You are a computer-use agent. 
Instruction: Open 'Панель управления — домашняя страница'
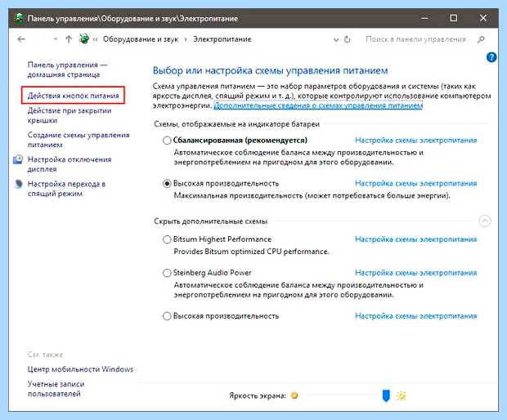tap(67, 69)
